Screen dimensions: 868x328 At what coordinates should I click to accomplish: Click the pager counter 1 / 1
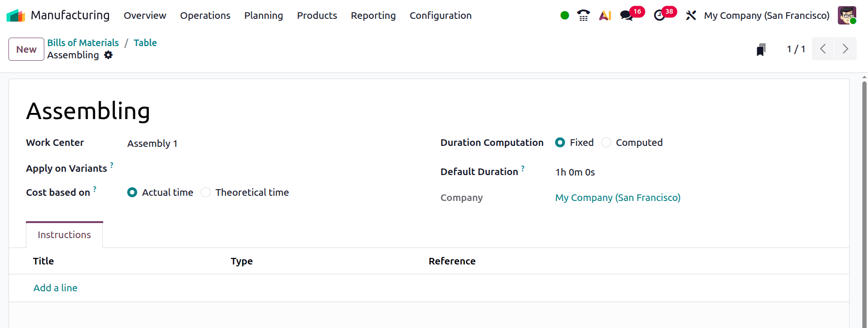(796, 49)
